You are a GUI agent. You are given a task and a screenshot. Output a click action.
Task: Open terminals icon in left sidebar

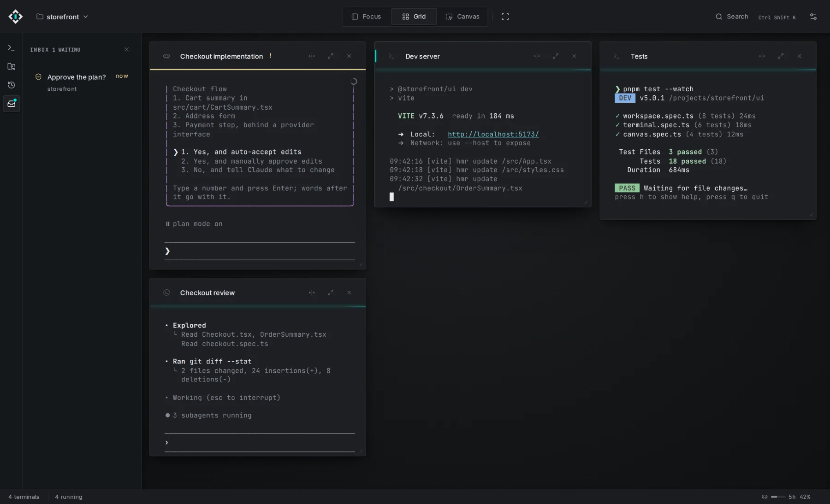tap(12, 48)
